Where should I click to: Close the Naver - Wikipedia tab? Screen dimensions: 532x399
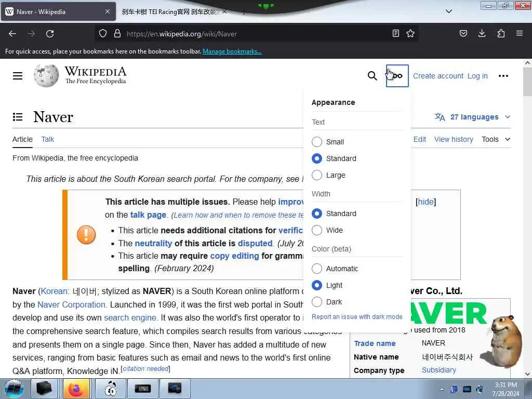click(108, 11)
